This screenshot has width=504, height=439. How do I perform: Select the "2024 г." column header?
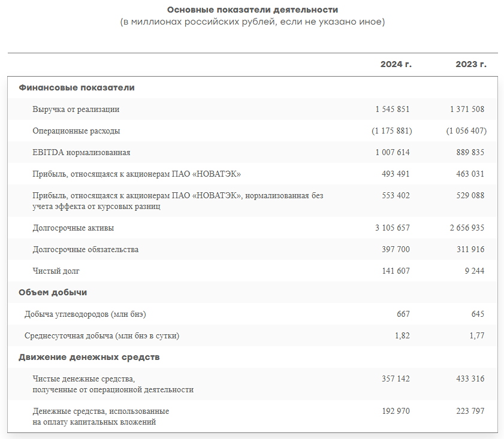(x=396, y=64)
